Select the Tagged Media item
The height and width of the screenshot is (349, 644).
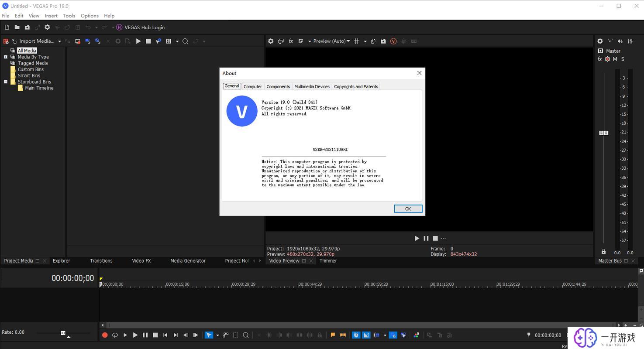33,63
